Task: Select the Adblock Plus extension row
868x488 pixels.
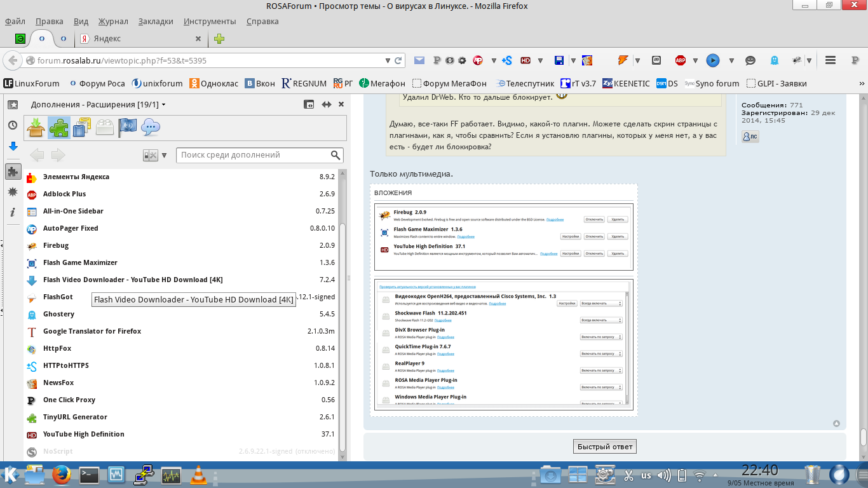Action: click(182, 194)
